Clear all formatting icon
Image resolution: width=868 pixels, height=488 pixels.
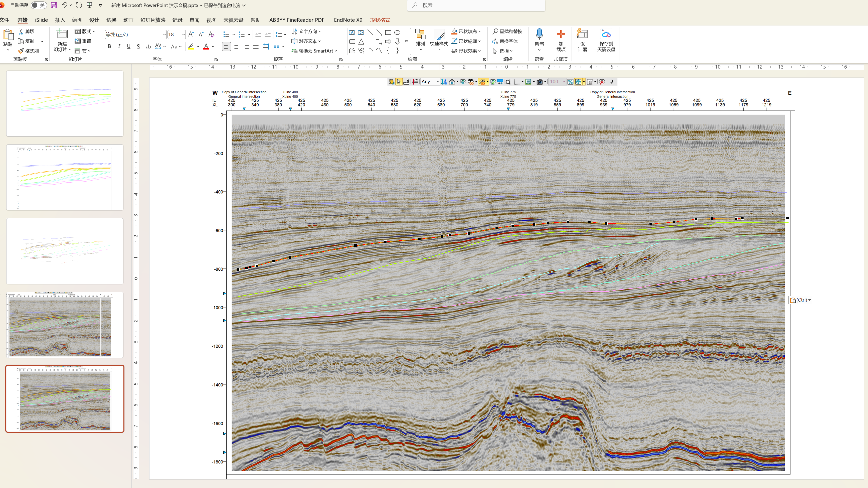click(211, 34)
